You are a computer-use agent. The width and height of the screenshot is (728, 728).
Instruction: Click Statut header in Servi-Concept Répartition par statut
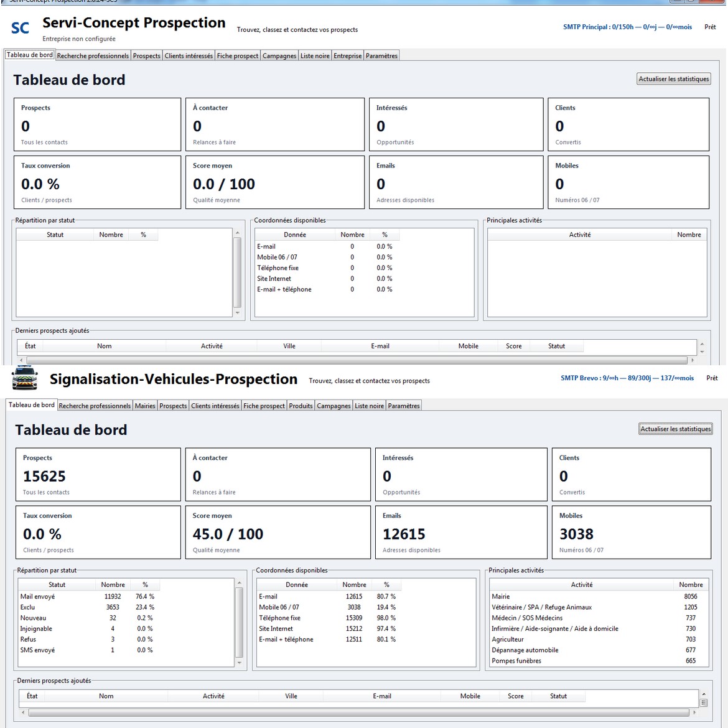pyautogui.click(x=55, y=235)
